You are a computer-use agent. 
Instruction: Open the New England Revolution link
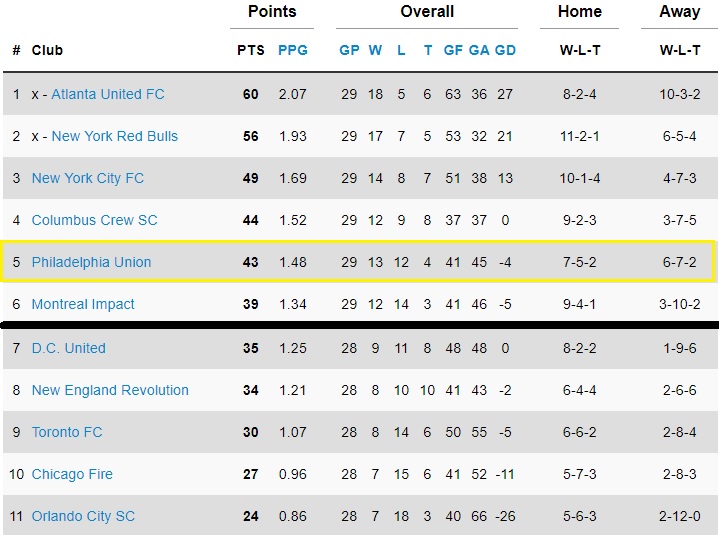tap(110, 390)
